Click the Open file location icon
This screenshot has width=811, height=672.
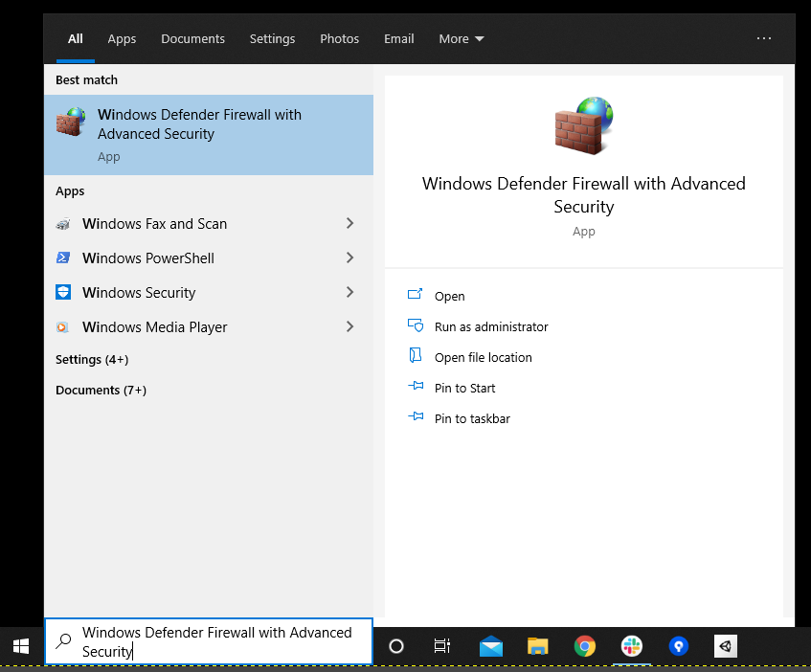coord(416,355)
